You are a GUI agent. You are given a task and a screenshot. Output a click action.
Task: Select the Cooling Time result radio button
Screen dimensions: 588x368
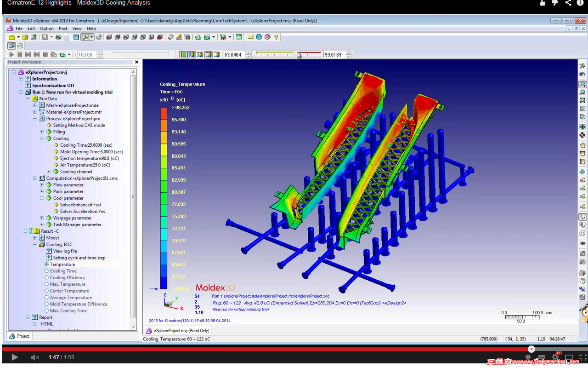46,271
